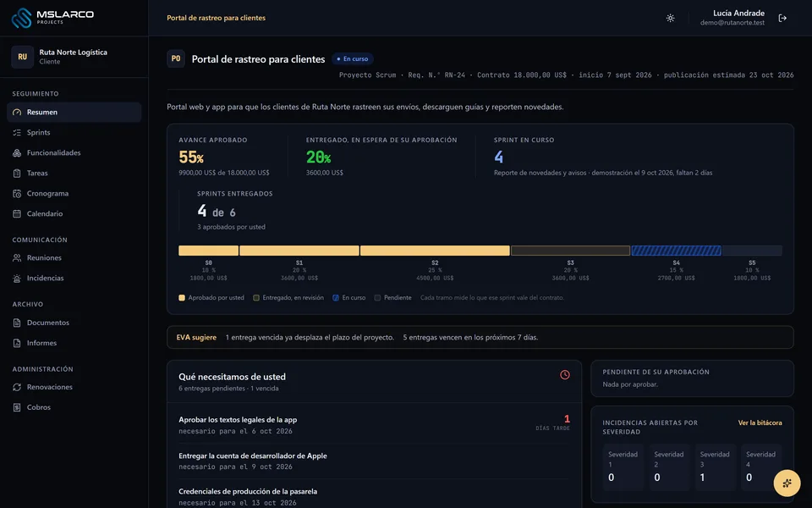Click the Pendiente legend swatch
This screenshot has width=812, height=508.
pos(377,298)
